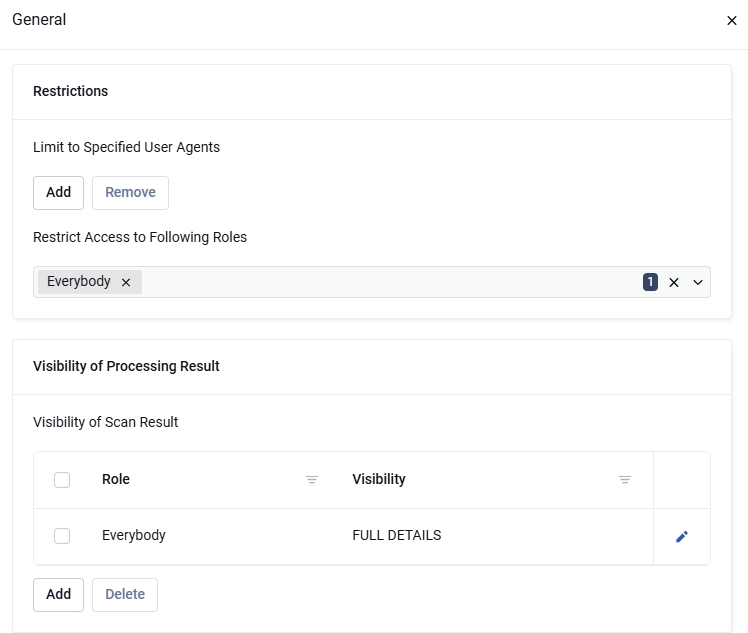The height and width of the screenshot is (633, 748).
Task: Add a scan result visibility rule
Action: (58, 595)
